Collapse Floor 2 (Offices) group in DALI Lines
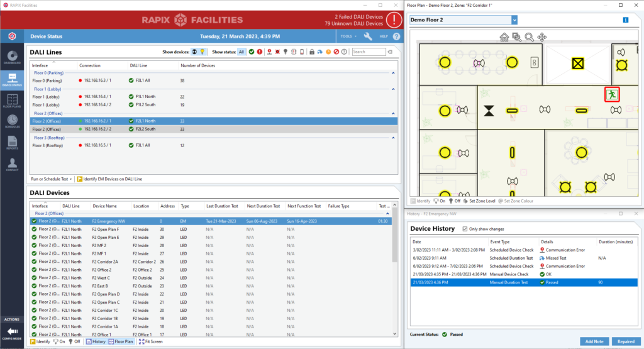The image size is (644, 349). [393, 113]
